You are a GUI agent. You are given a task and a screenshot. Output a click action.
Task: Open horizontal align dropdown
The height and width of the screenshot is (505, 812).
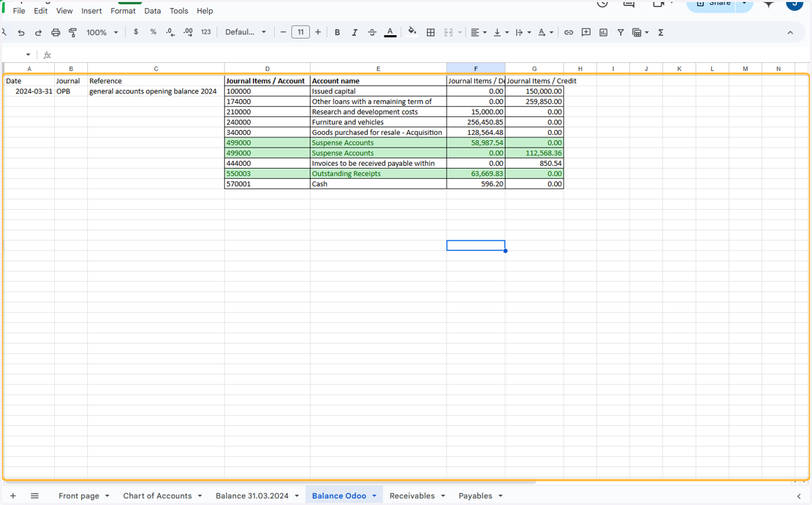tap(478, 32)
